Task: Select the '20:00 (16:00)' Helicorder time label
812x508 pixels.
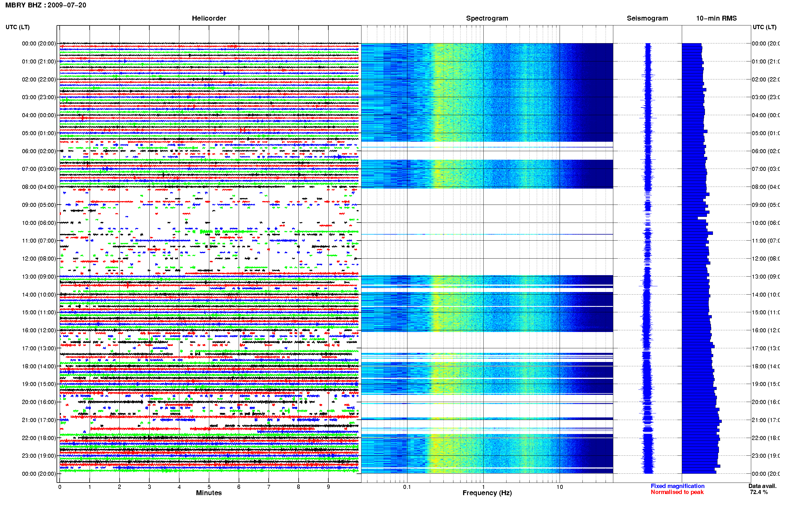Action: [39, 402]
